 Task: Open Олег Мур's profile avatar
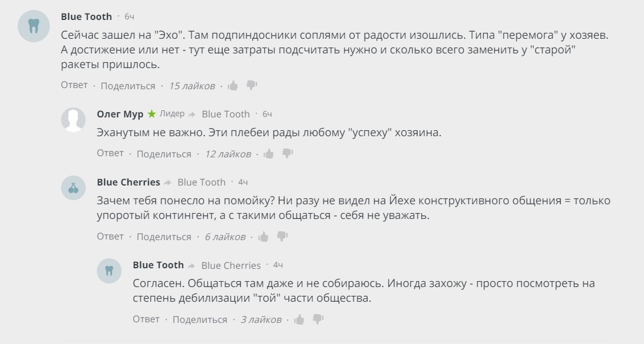click(73, 120)
